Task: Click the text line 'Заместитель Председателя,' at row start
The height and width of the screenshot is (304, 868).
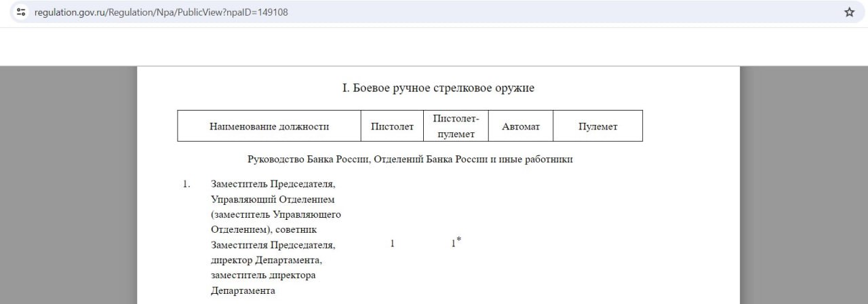Action: tap(273, 184)
